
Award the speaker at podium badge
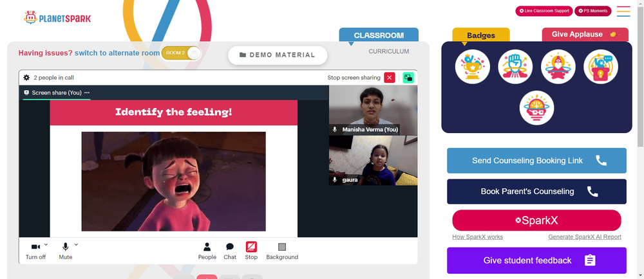[600, 67]
